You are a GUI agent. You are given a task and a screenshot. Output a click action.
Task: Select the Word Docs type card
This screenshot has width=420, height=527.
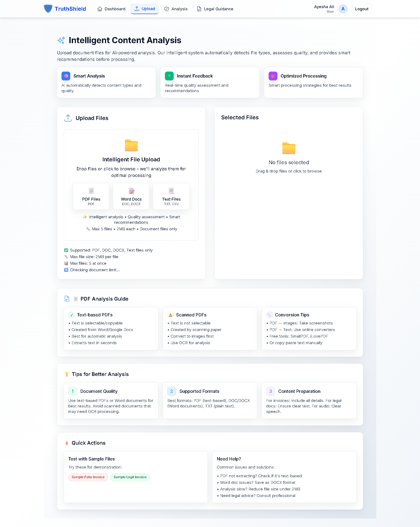tap(131, 196)
